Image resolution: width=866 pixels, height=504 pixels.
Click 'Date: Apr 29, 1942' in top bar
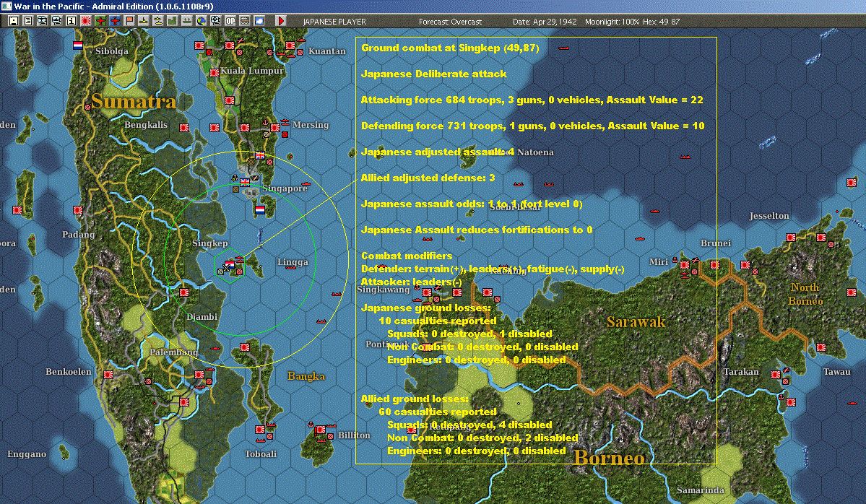click(545, 22)
